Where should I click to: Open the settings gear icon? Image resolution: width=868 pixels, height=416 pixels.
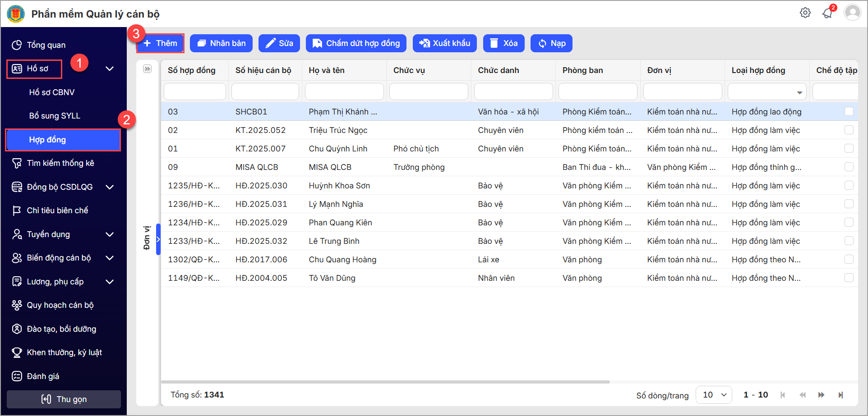[x=805, y=13]
